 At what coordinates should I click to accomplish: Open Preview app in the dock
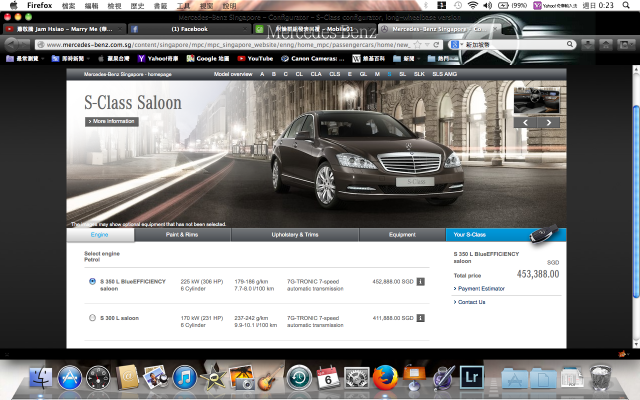pyautogui.click(x=156, y=378)
